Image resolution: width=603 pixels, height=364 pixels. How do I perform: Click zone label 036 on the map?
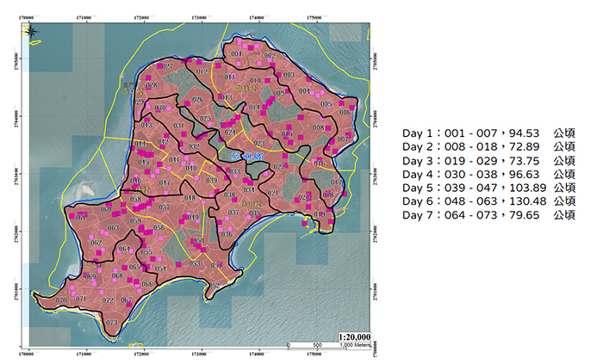[x=227, y=234]
